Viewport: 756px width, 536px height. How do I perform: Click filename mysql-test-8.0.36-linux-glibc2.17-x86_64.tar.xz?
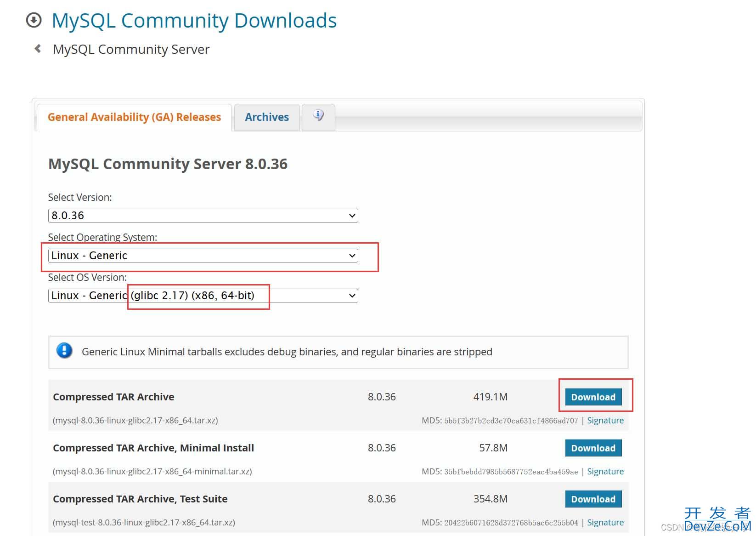144,523
